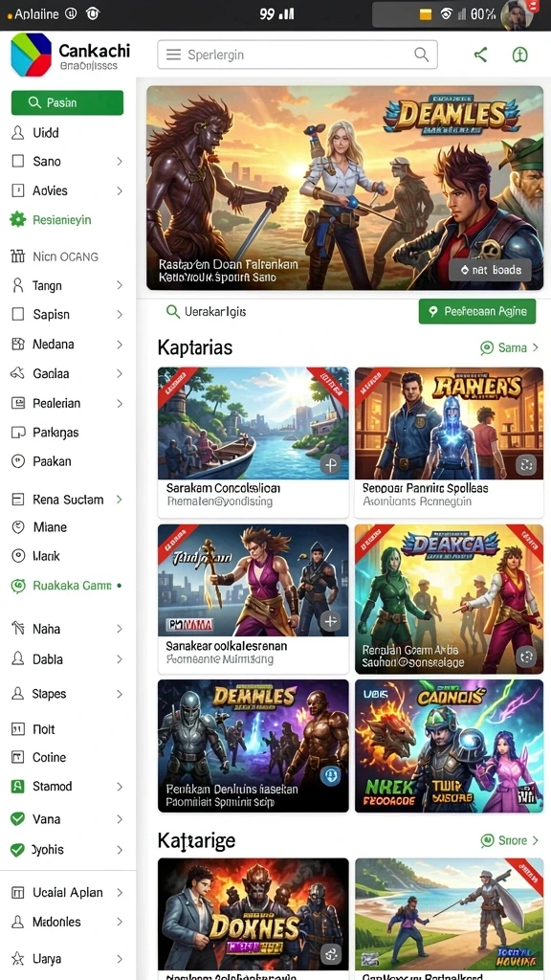Click the Stapes person icon

click(18, 693)
